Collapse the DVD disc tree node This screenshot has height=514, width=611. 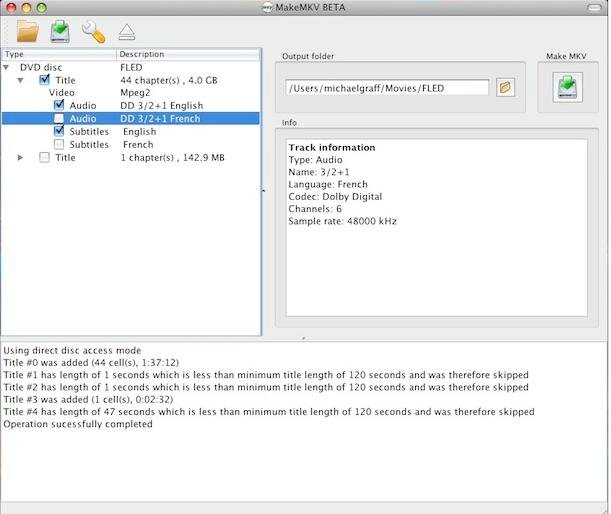pyautogui.click(x=6, y=67)
